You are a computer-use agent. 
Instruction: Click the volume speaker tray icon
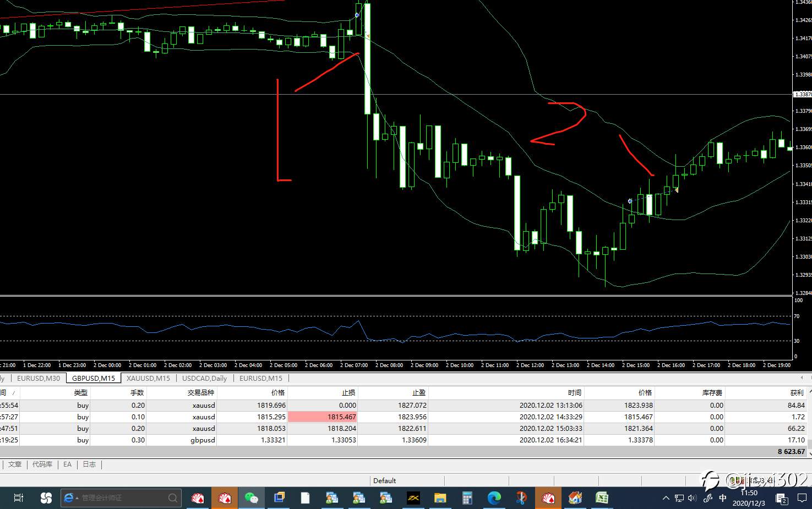click(x=692, y=498)
